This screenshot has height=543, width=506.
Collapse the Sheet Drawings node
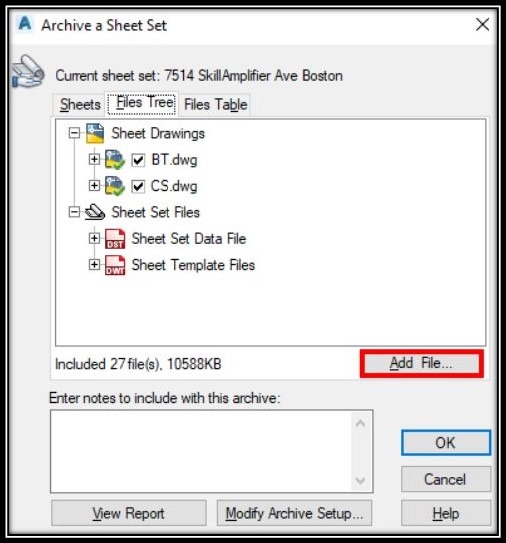(74, 133)
